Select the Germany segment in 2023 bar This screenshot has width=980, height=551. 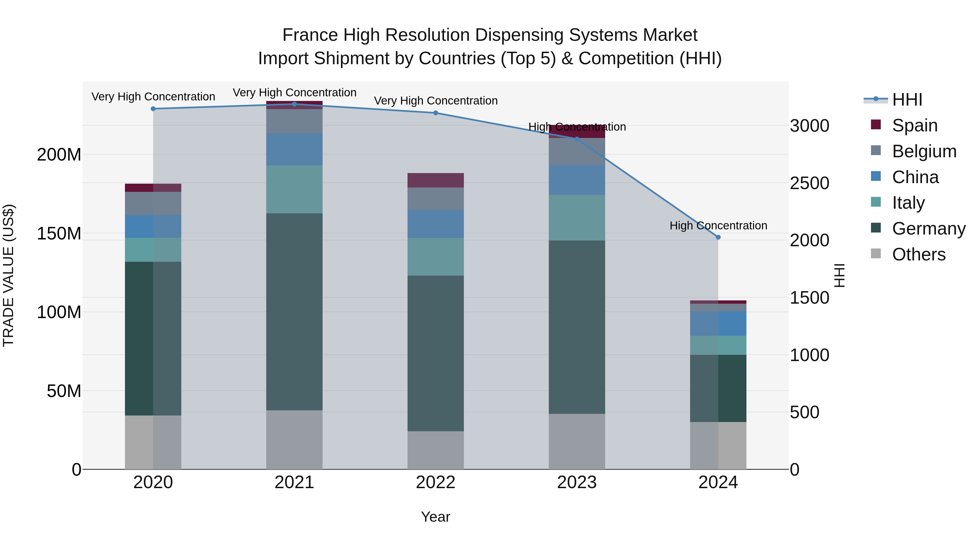point(577,327)
